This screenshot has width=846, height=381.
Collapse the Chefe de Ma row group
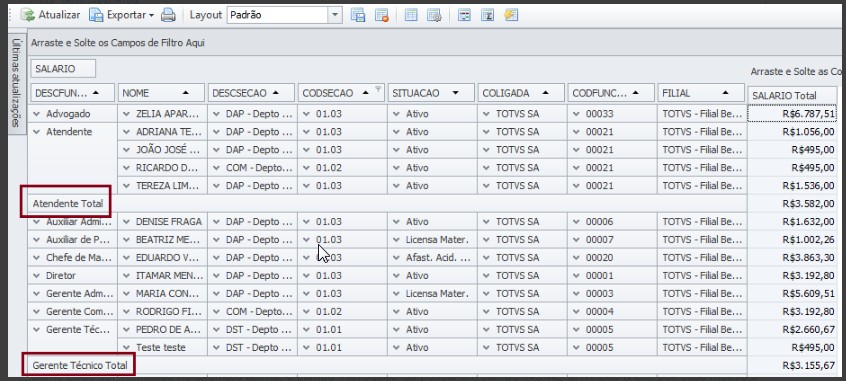(37, 257)
